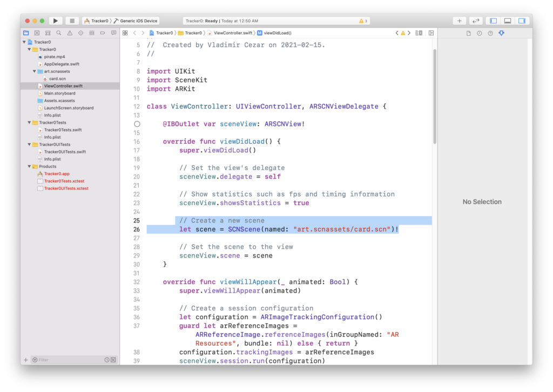Show the Quick Help inspector
Image resolution: width=553 pixels, height=392 pixels.
[490, 33]
